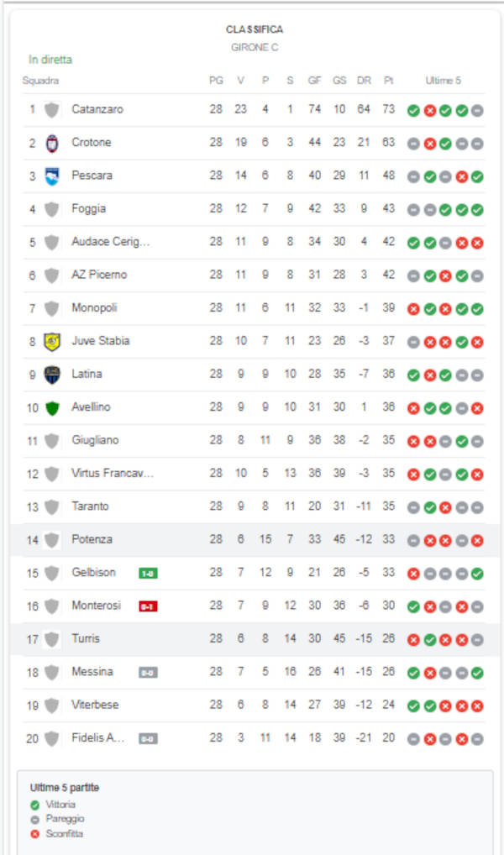Viewport: 504px width, 855px height.
Task: Click Fidelis Andria's grey score badge
Action: pyautogui.click(x=148, y=738)
